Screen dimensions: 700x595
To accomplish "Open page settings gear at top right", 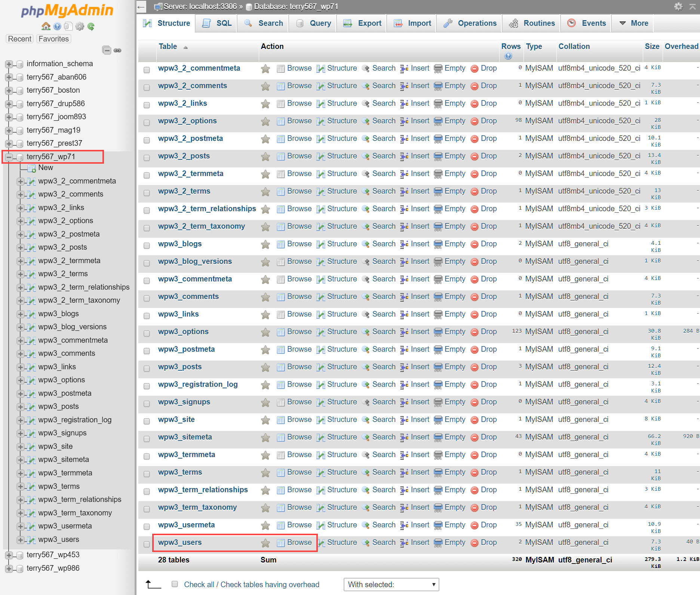I will pos(678,6).
